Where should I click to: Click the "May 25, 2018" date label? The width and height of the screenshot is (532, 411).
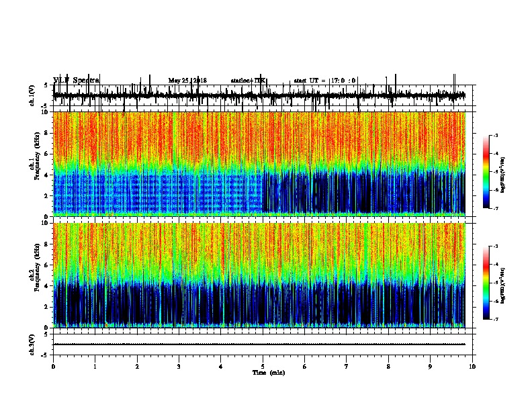pyautogui.click(x=187, y=81)
